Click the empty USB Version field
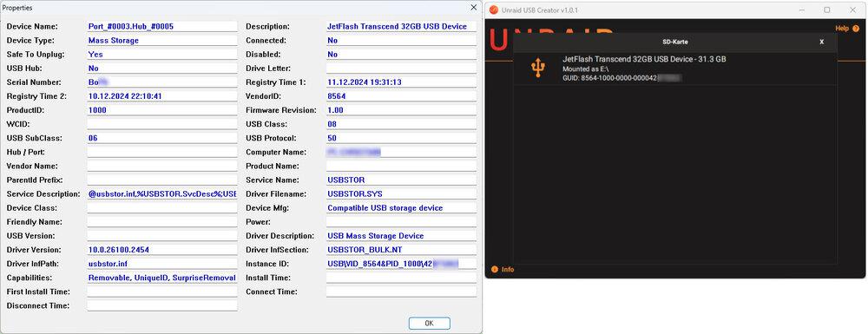The image size is (868, 334). point(162,236)
